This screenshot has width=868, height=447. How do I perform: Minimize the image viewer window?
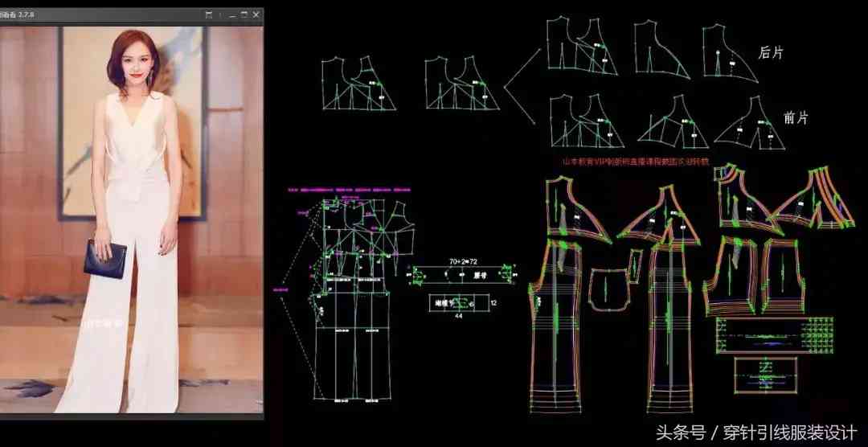click(x=231, y=15)
